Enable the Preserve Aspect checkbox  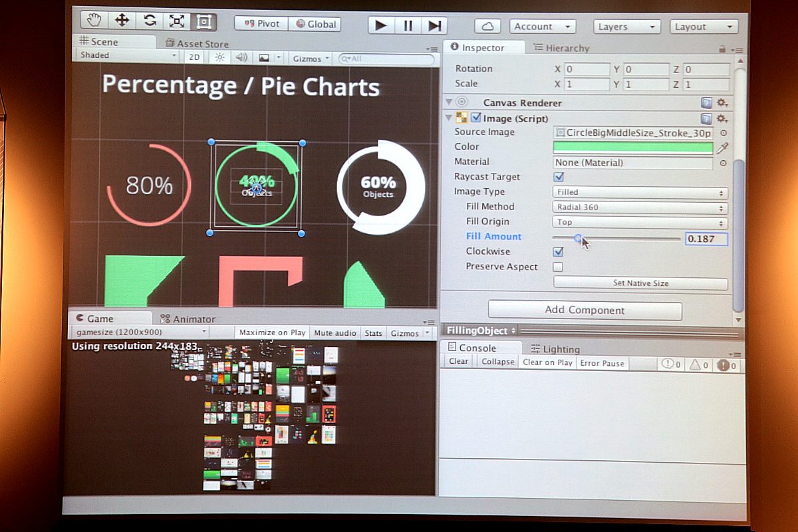559,267
